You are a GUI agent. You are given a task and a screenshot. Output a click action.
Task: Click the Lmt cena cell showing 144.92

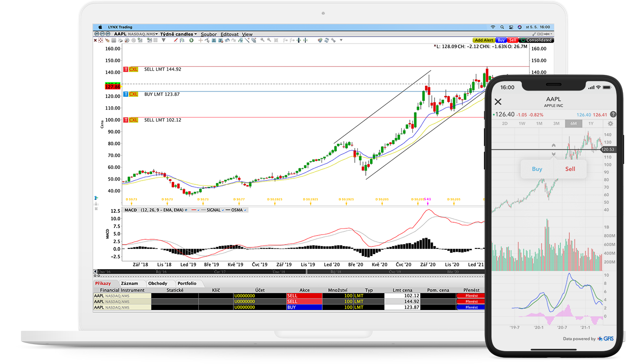[x=402, y=301]
